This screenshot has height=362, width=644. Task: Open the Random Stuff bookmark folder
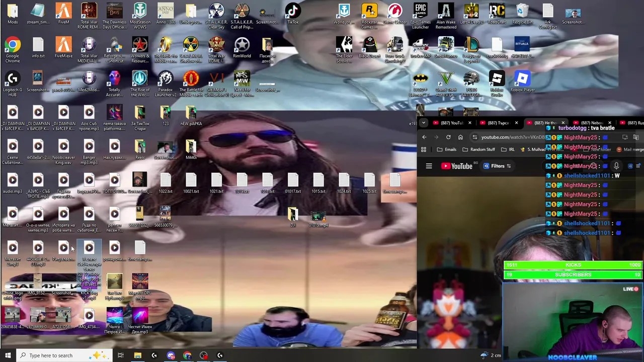[x=478, y=149]
